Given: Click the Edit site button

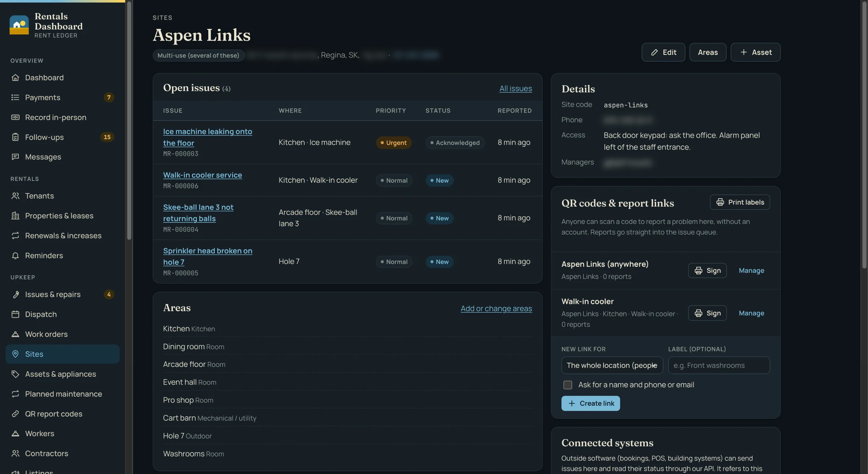Looking at the screenshot, I should coord(663,52).
